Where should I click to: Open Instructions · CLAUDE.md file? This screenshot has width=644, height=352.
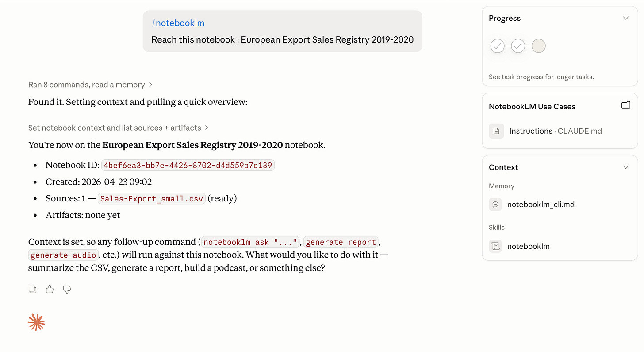click(x=556, y=131)
